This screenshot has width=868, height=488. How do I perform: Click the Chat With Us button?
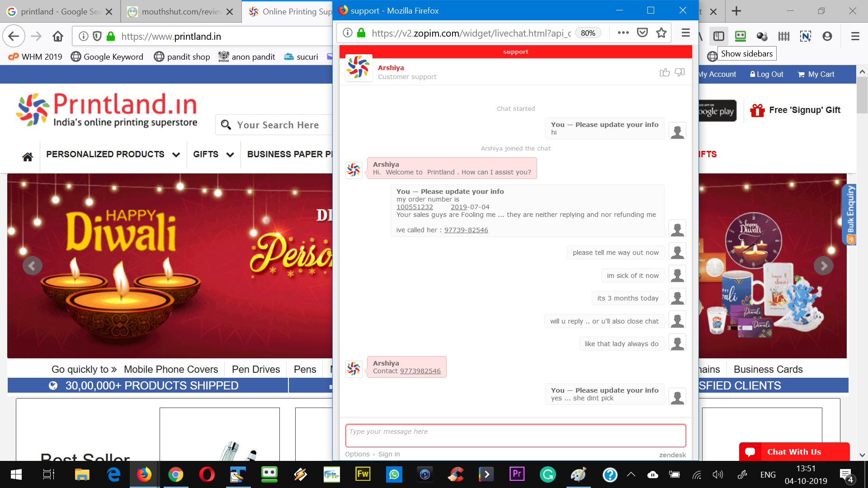tap(794, 452)
